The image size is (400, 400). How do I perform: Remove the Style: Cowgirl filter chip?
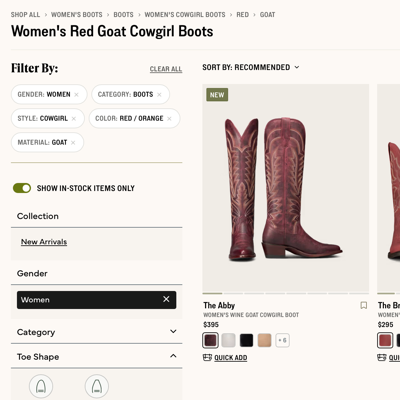74,119
